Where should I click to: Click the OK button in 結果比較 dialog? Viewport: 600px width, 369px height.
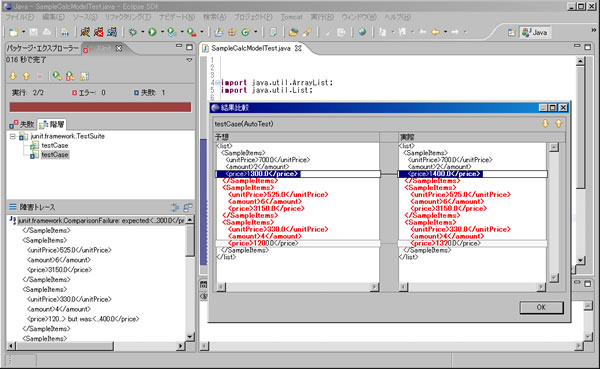pos(541,307)
